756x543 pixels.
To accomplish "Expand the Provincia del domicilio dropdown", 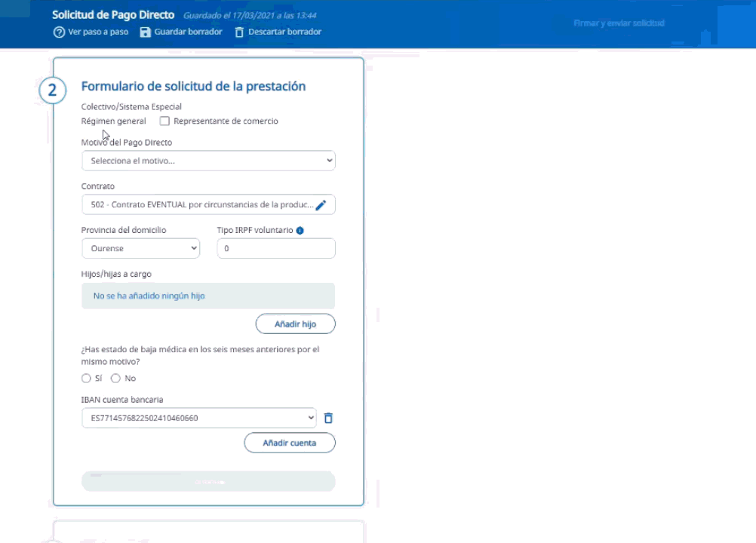I will [140, 248].
